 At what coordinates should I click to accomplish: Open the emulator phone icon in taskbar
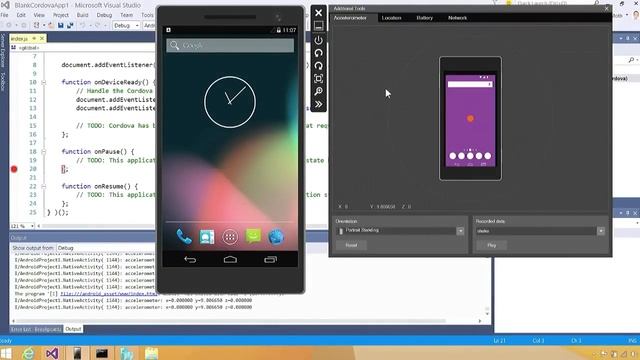(77, 353)
